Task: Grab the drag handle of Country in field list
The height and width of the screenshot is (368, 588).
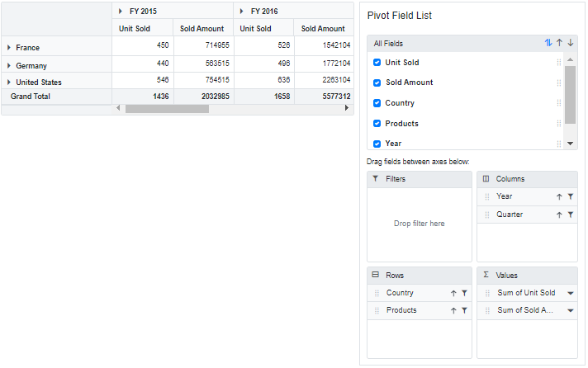Action: point(559,103)
